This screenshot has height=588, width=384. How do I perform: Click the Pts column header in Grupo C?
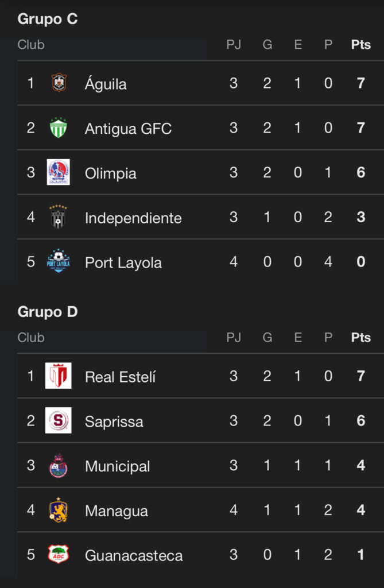pyautogui.click(x=361, y=45)
